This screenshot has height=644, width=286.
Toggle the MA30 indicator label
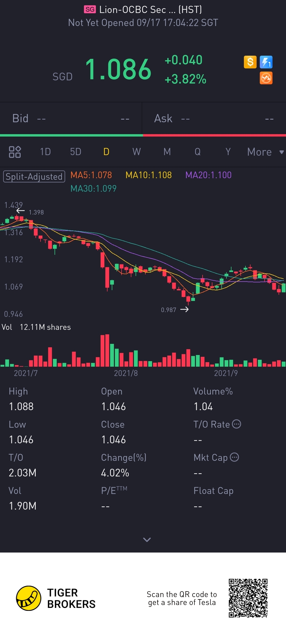[x=93, y=189]
